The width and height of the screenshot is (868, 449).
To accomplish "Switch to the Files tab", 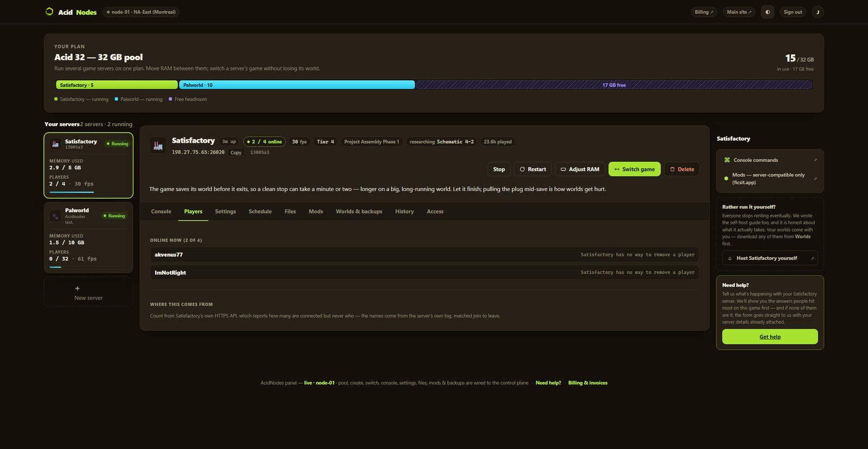I will [290, 212].
